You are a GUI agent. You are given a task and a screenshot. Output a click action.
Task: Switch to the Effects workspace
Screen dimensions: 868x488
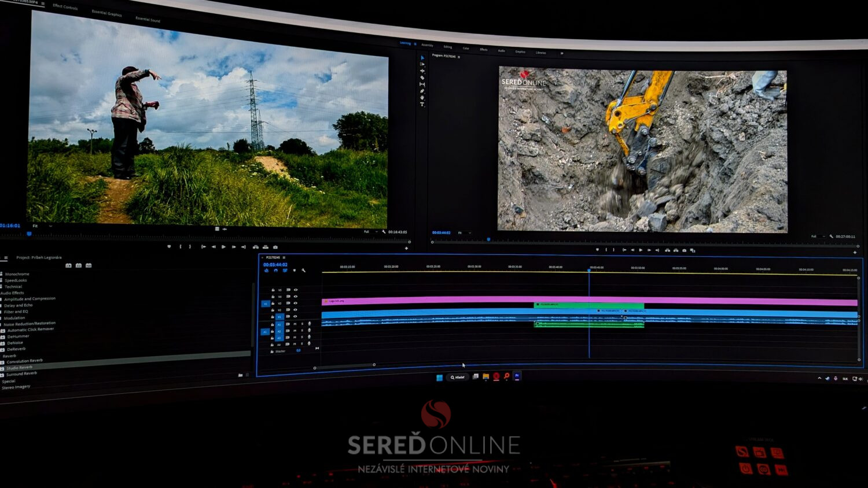click(x=483, y=50)
